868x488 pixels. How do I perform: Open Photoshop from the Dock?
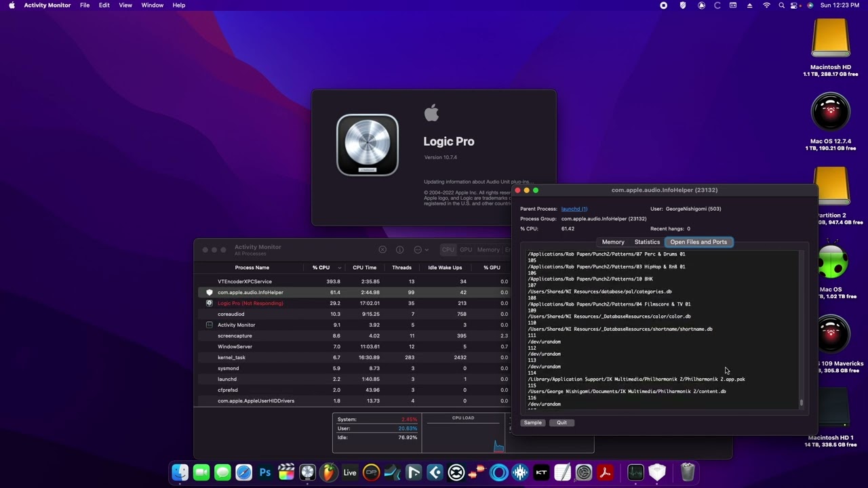pyautogui.click(x=265, y=472)
